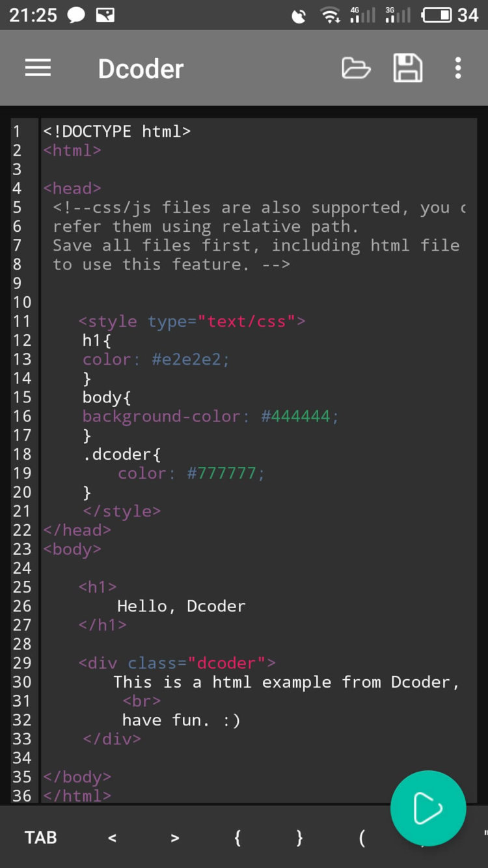The image size is (488, 868).
Task: Run the code with the play button
Action: click(x=427, y=807)
